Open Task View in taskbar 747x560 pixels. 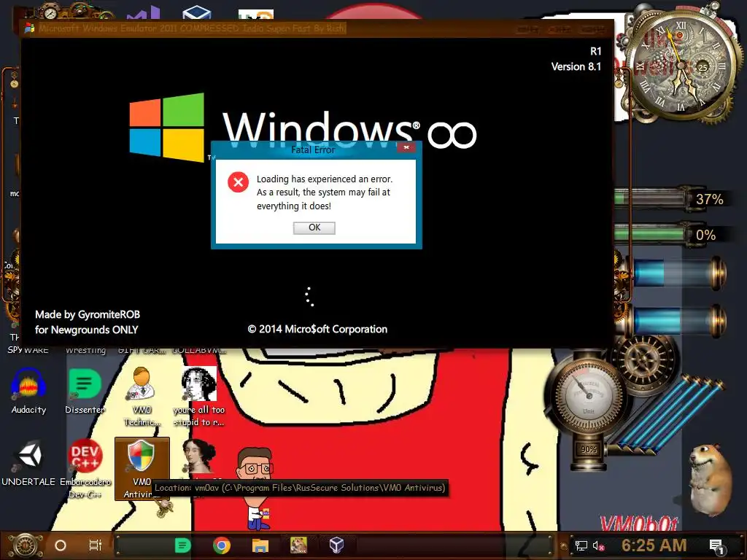96,545
